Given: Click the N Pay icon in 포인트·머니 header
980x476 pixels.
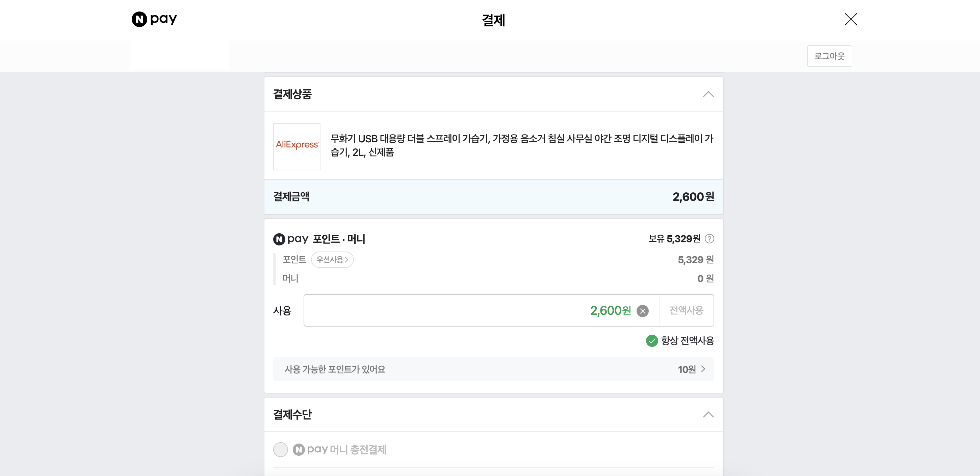Looking at the screenshot, I should coord(280,239).
